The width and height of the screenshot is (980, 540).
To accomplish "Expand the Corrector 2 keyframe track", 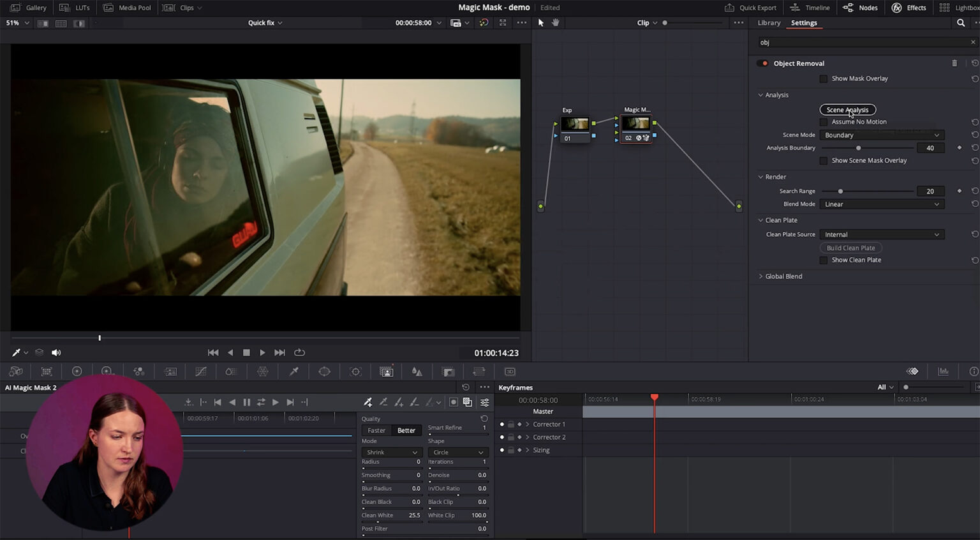I will (528, 437).
